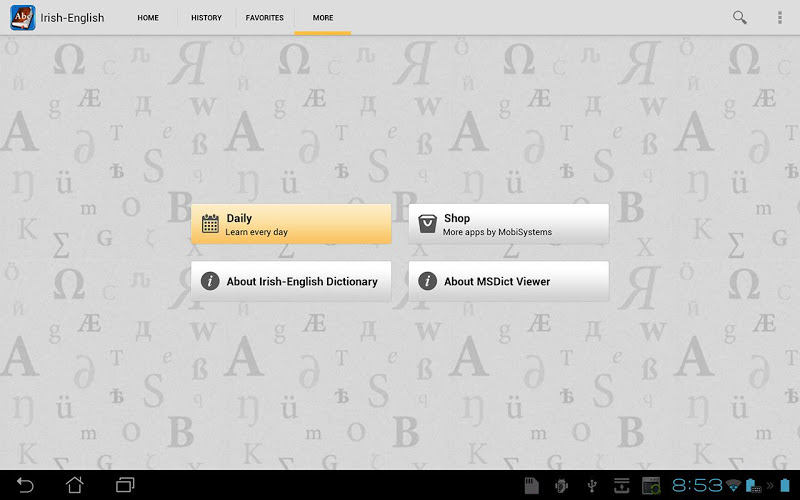Viewport: 800px width, 500px height.
Task: Select the MORE tab
Action: coord(322,17)
